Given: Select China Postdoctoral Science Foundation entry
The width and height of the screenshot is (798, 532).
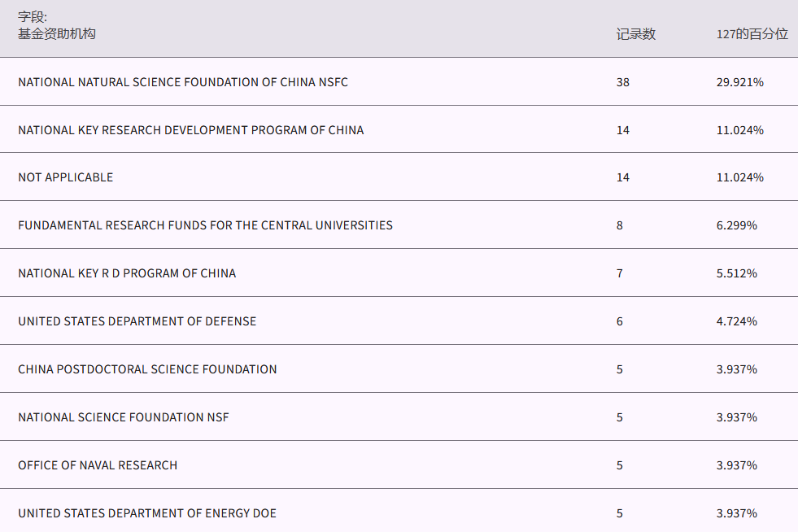Looking at the screenshot, I should 147,369.
